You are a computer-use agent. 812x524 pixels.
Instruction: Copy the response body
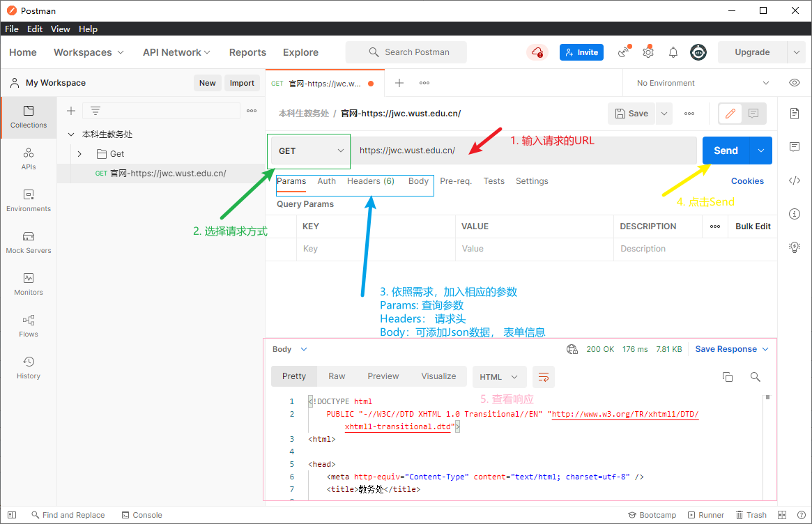pyautogui.click(x=728, y=377)
